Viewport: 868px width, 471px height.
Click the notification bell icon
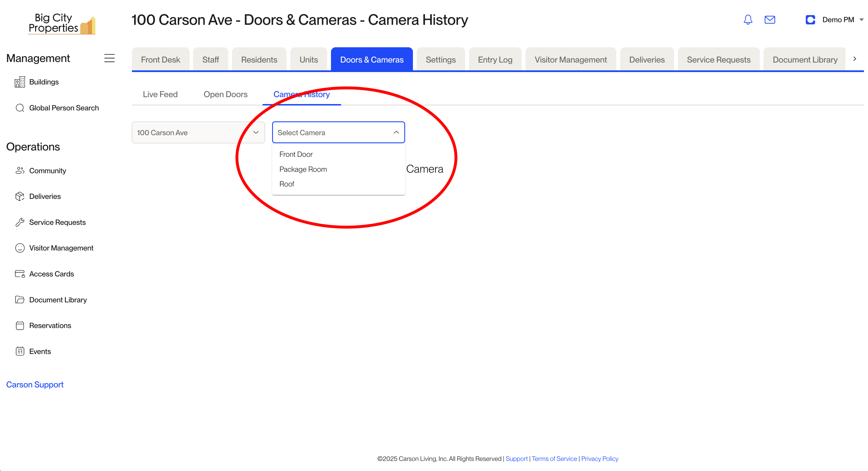point(748,20)
